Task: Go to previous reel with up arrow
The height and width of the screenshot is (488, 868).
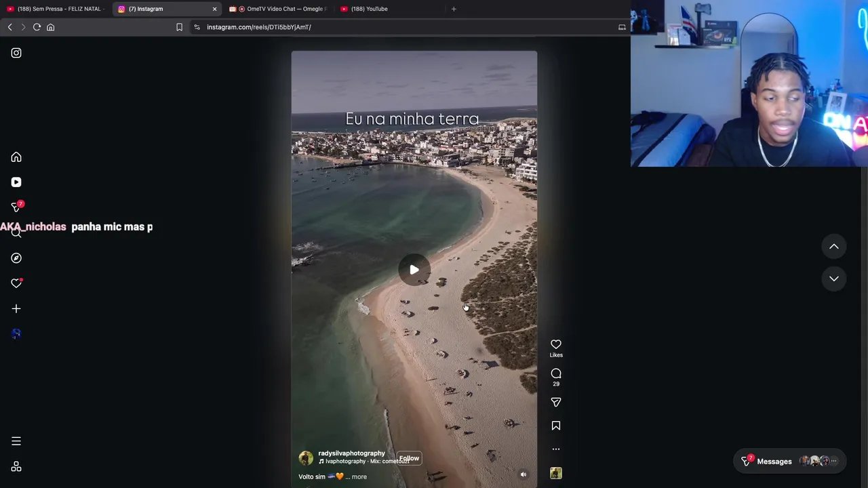Action: pos(834,247)
